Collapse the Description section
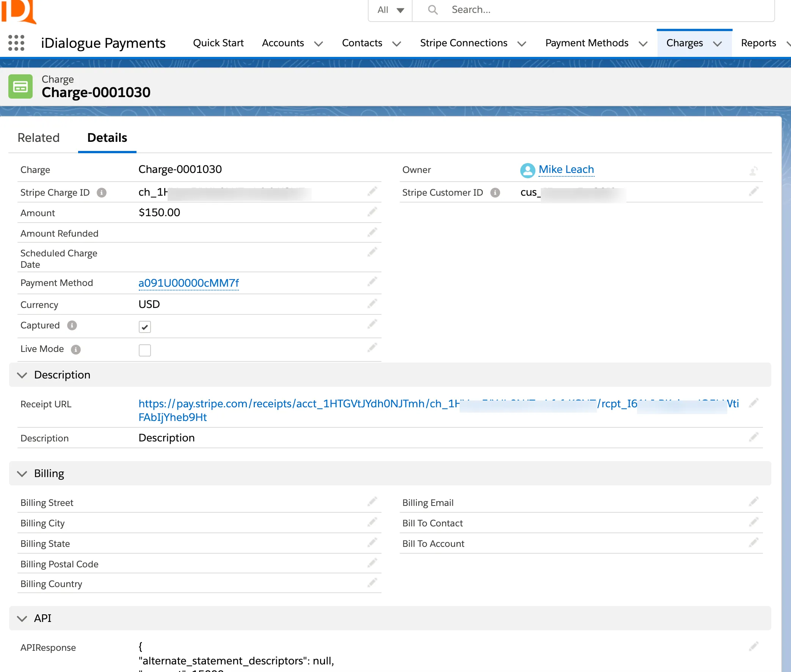The height and width of the screenshot is (672, 791). (22, 375)
